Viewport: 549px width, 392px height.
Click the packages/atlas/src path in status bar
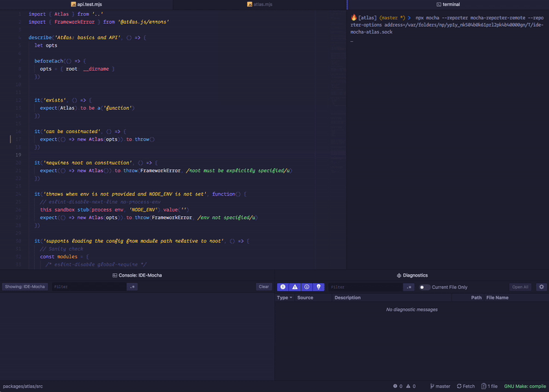click(x=23, y=387)
